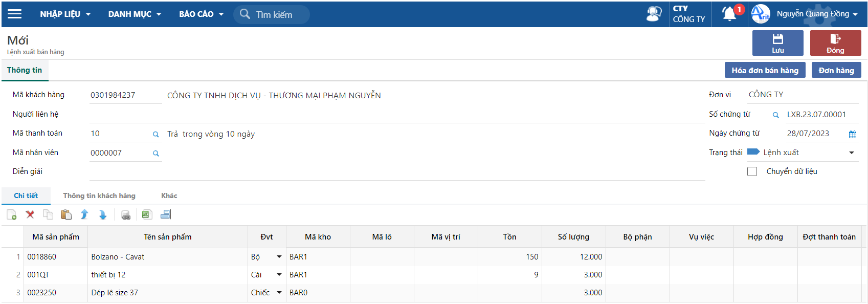
Task: Move row down with blue down arrow
Action: pos(103,215)
